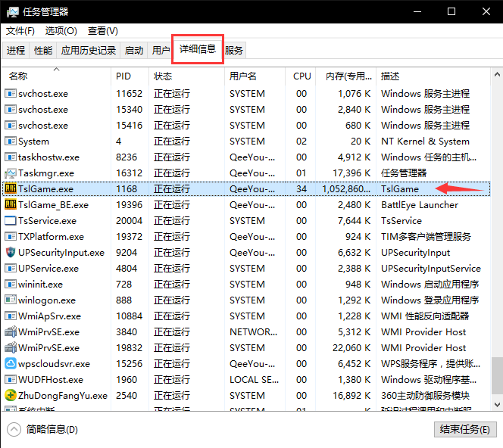The image size is (503, 448).
Task: Click the PID value 19396
Action: (x=130, y=205)
